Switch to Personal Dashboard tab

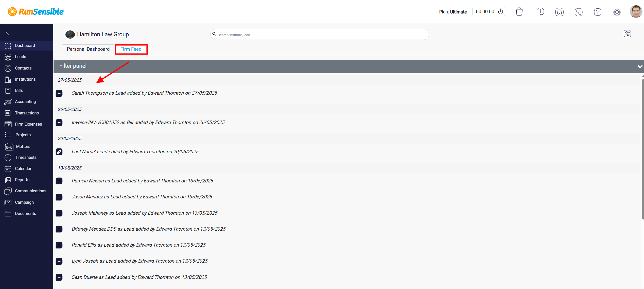[88, 49]
